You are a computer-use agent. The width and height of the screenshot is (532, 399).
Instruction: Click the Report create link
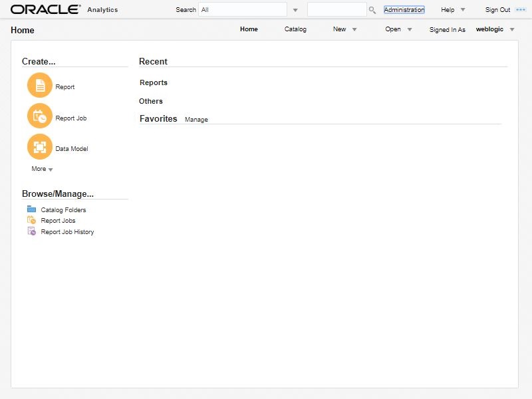point(65,87)
